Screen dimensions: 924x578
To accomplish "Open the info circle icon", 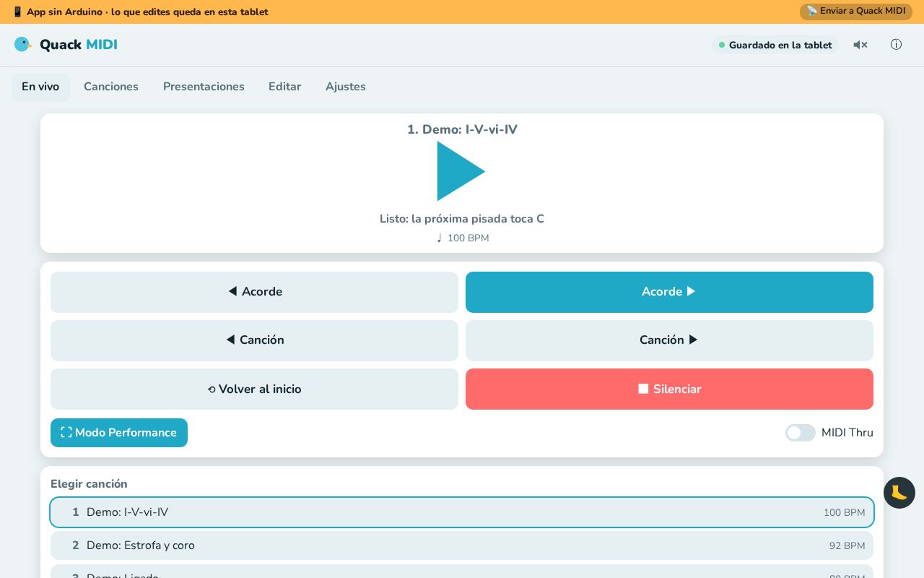I will [x=896, y=45].
